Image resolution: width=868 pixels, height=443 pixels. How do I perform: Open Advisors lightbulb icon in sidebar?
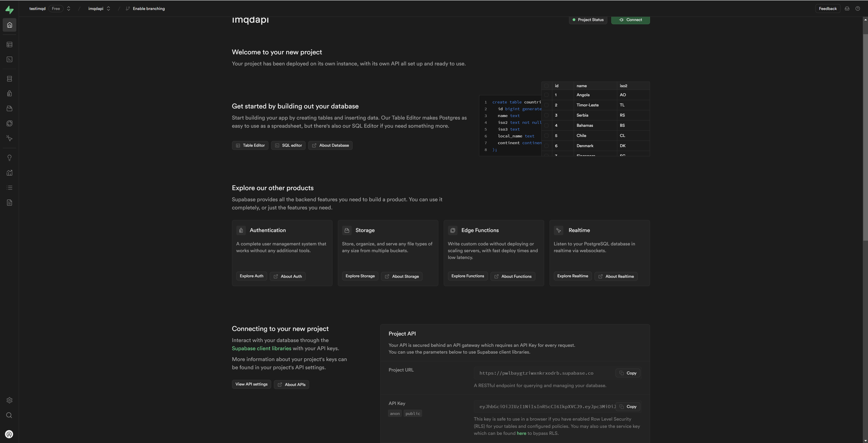(x=9, y=158)
